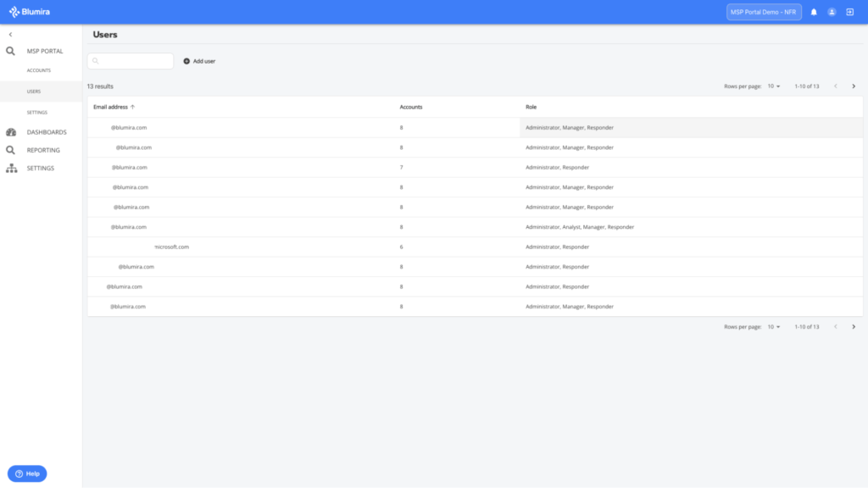Click the sign-out icon at top right
The height and width of the screenshot is (488, 868).
coord(851,11)
